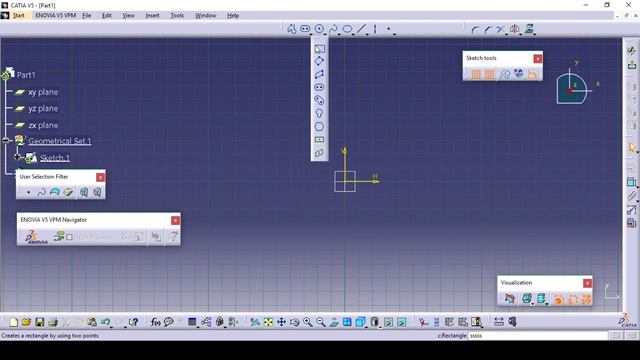Select zx plane in the tree
Screen dimensions: 640x360
click(x=43, y=125)
